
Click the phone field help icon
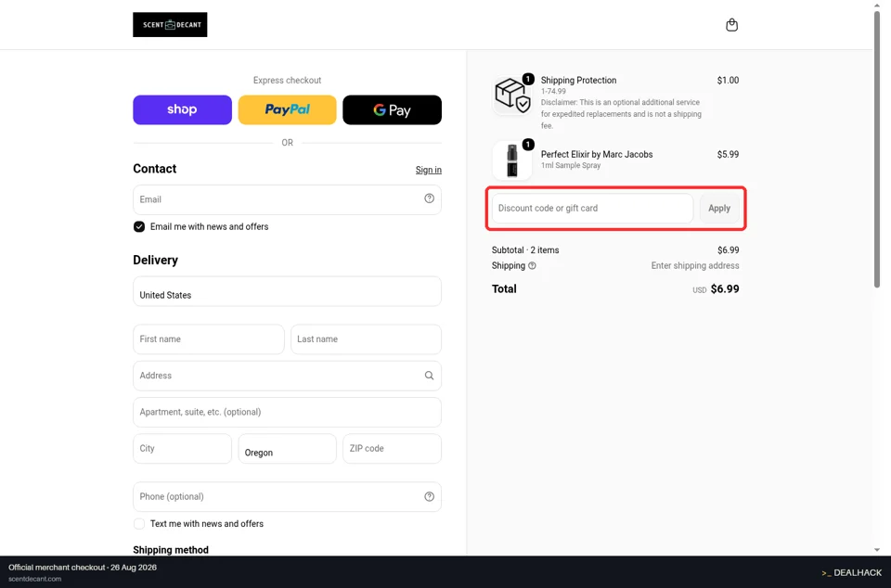429,496
